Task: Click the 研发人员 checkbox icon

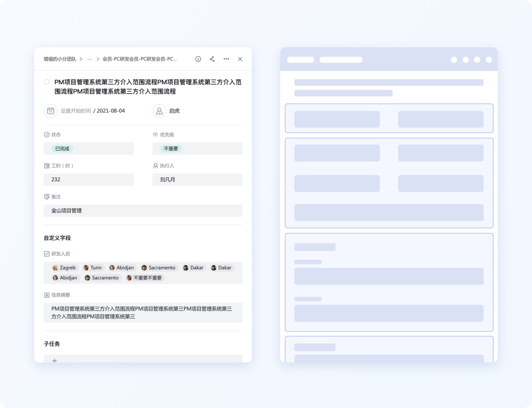Action: (x=47, y=254)
